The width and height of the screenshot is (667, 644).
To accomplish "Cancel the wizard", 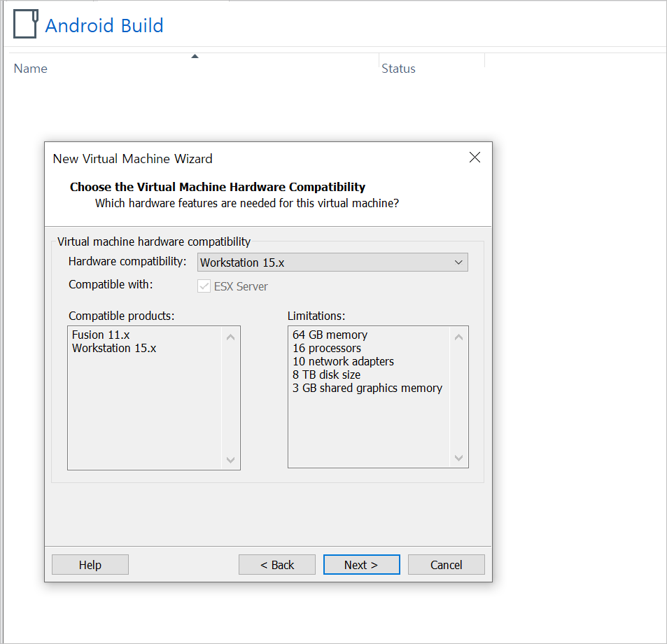I will click(447, 564).
